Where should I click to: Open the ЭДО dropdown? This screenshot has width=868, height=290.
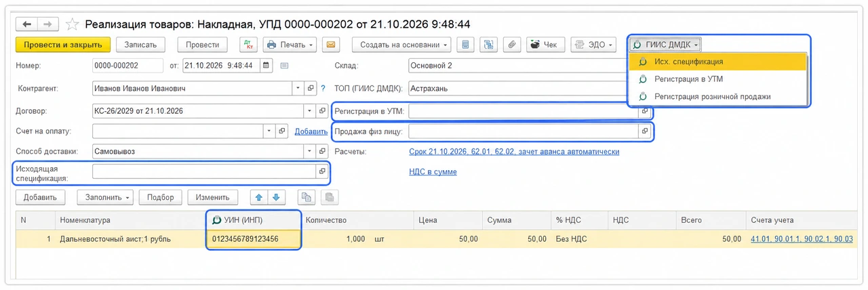[x=593, y=45]
